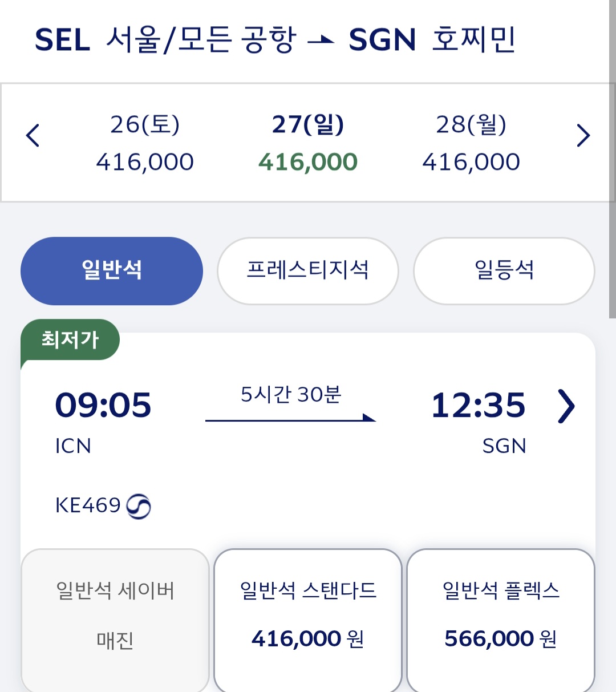Click flight number KE469
Image resolution: width=616 pixels, height=692 pixels.
[88, 505]
